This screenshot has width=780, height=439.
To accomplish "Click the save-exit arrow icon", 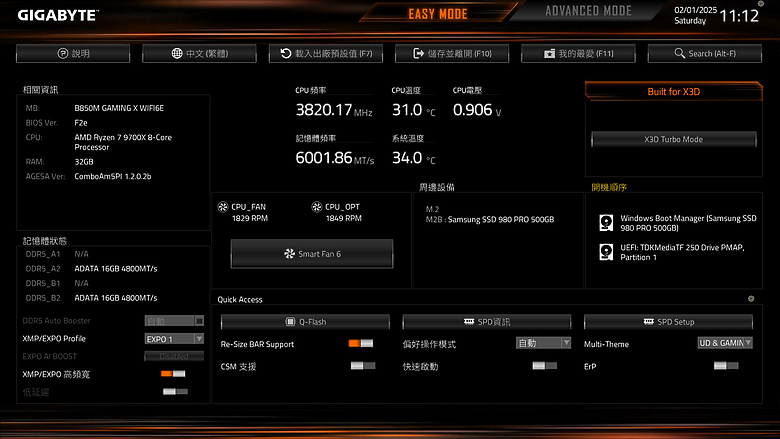I will (x=418, y=53).
